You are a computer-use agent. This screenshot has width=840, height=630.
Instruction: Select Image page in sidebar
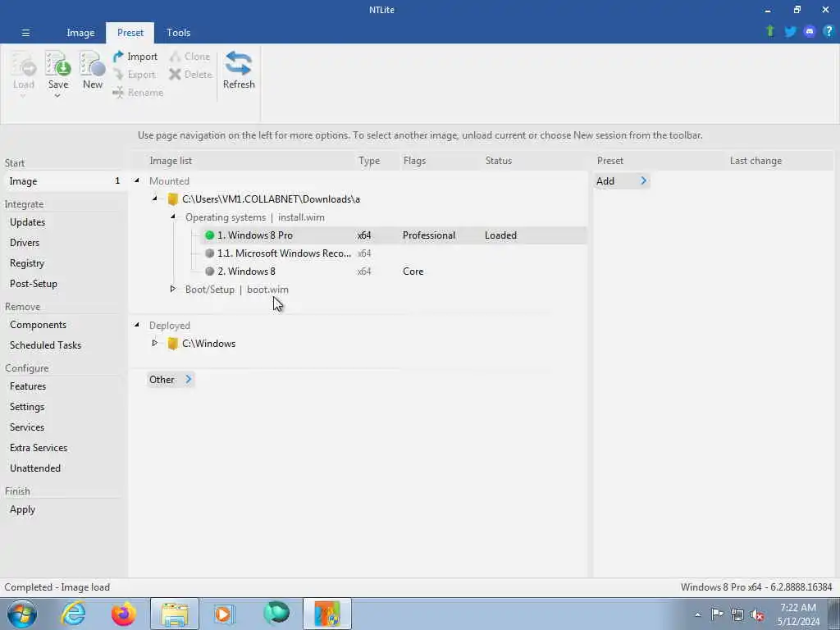tap(64, 181)
